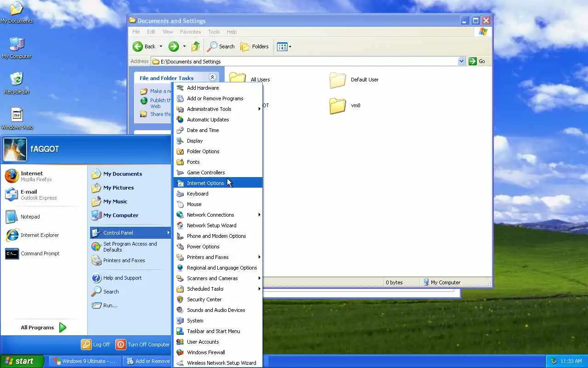The height and width of the screenshot is (368, 588).
Task: Open System properties entry
Action: (x=218, y=321)
